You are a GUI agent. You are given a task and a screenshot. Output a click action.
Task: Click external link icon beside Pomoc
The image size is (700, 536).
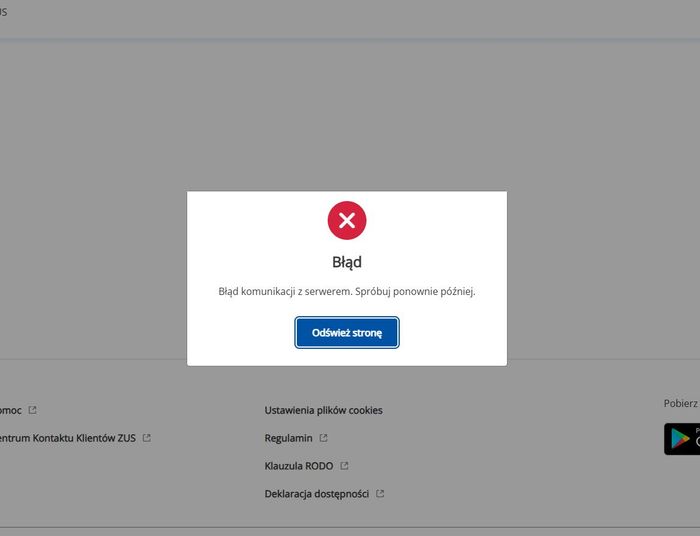(32, 410)
